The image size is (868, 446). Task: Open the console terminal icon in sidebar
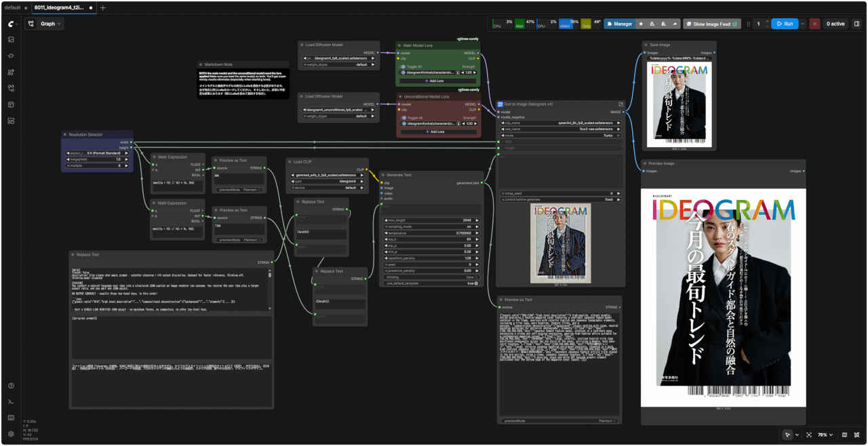11,401
